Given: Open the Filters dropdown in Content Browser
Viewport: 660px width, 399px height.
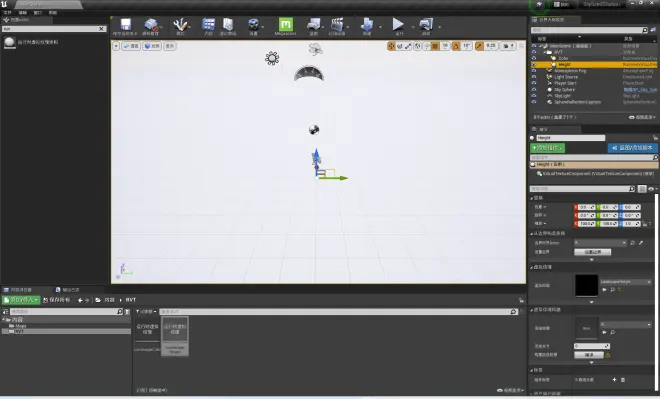Looking at the screenshot, I should (x=146, y=311).
